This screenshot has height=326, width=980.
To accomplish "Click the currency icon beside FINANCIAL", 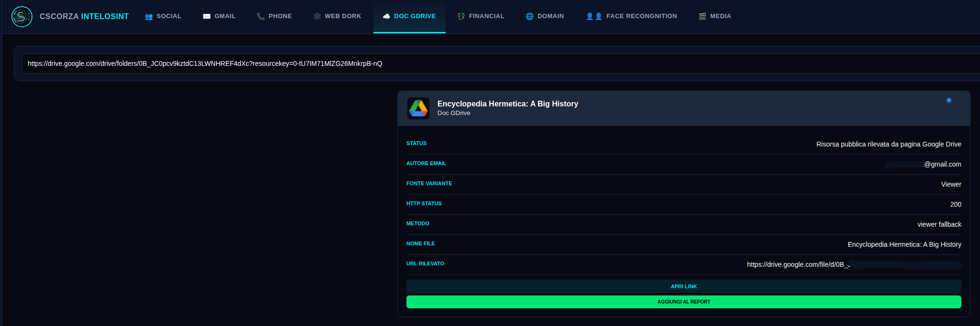I will (x=461, y=16).
